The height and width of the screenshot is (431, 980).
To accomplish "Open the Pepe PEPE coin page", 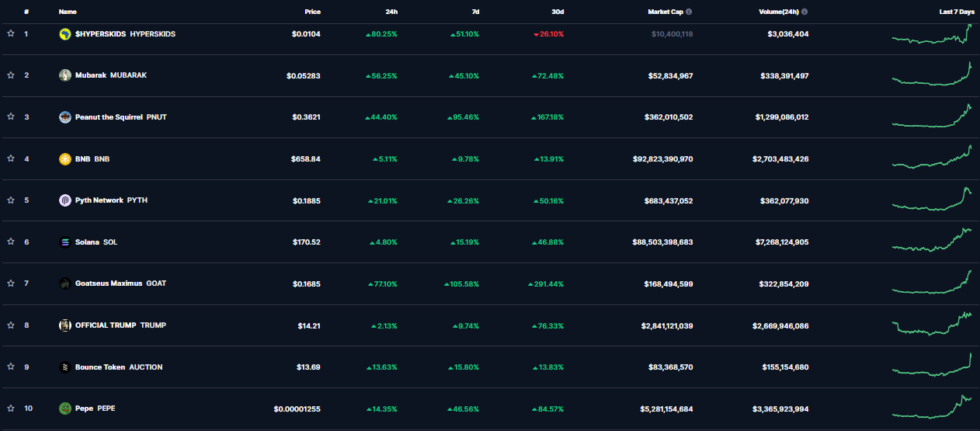I will point(95,408).
